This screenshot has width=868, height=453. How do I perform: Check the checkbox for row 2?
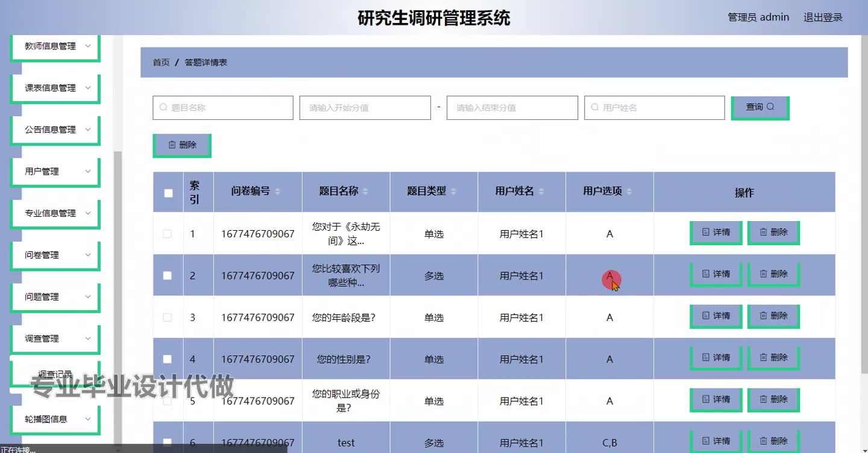[168, 275]
